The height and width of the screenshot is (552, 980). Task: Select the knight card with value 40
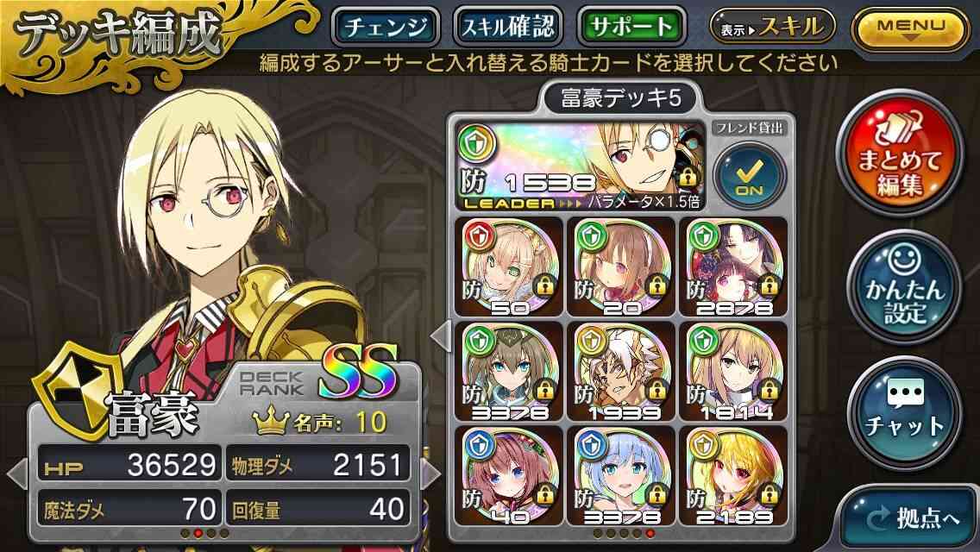(509, 476)
